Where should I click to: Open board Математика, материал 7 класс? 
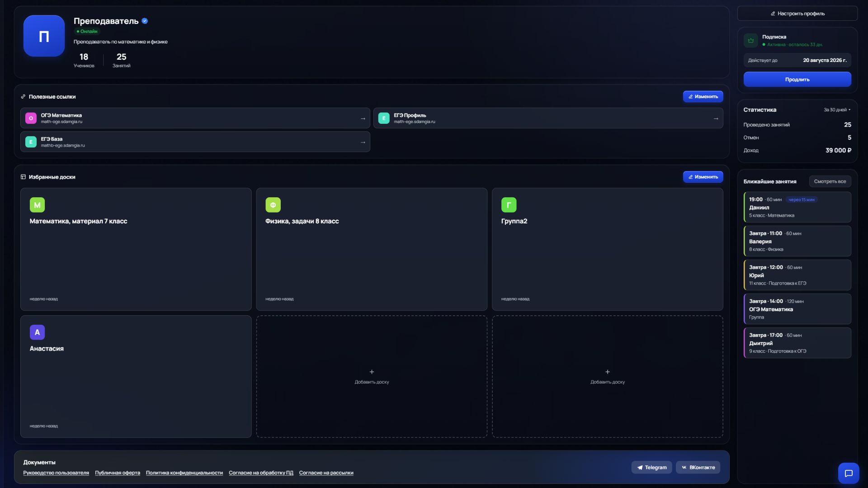(136, 249)
